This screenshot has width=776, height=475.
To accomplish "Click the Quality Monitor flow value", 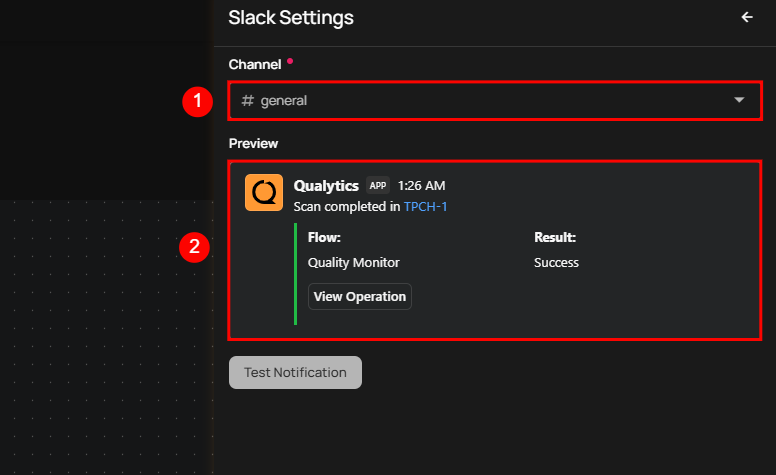I will click(353, 263).
